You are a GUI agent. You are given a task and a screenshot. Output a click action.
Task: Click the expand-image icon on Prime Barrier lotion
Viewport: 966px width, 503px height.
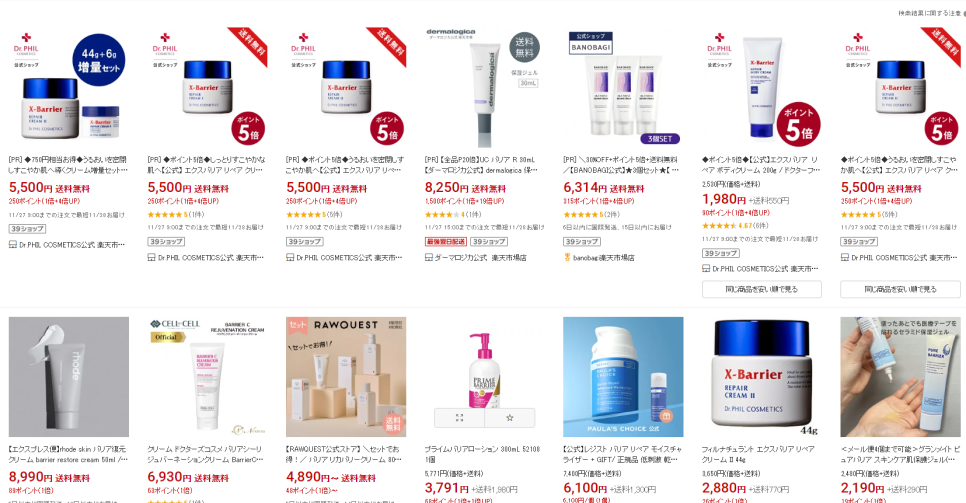pos(460,418)
